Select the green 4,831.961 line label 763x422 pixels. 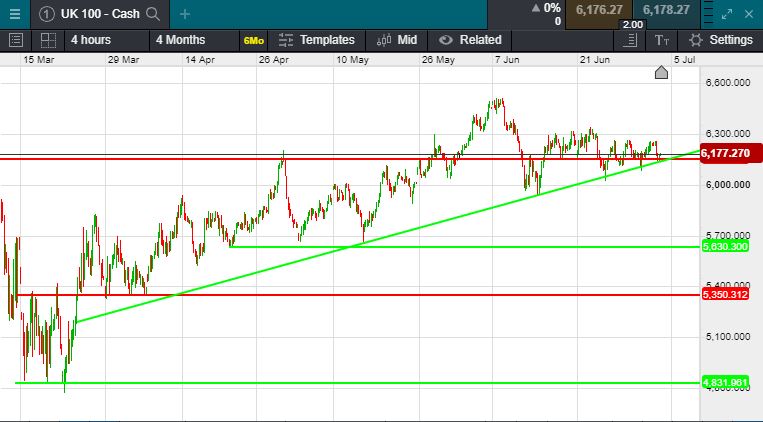tap(725, 383)
